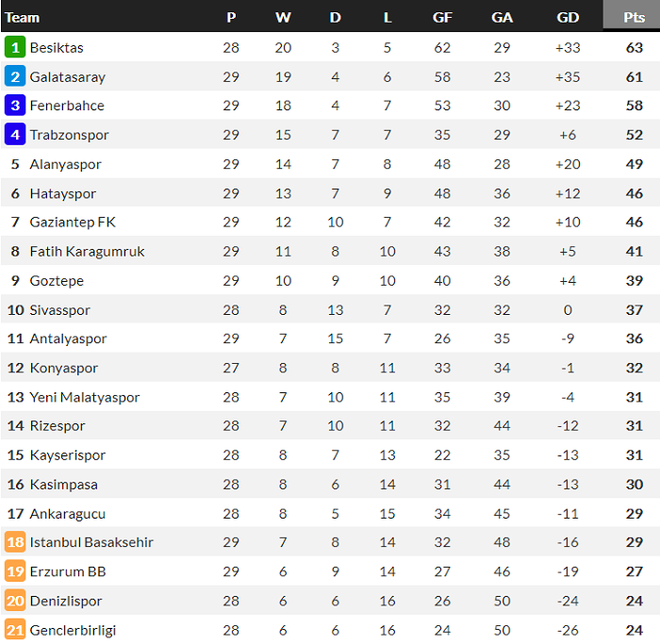Viewport: 660px width, 644px height.
Task: Click the Genclerbirligi team name
Action: tap(73, 630)
